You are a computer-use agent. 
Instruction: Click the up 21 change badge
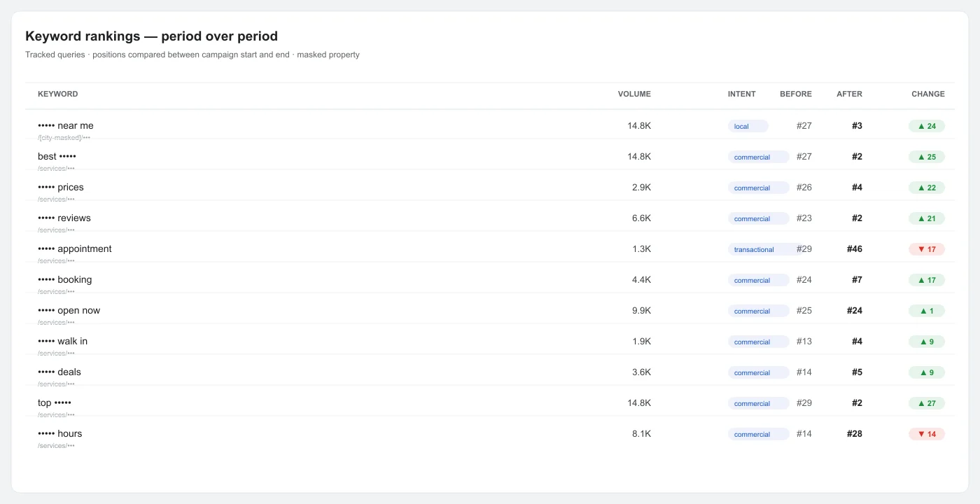927,218
